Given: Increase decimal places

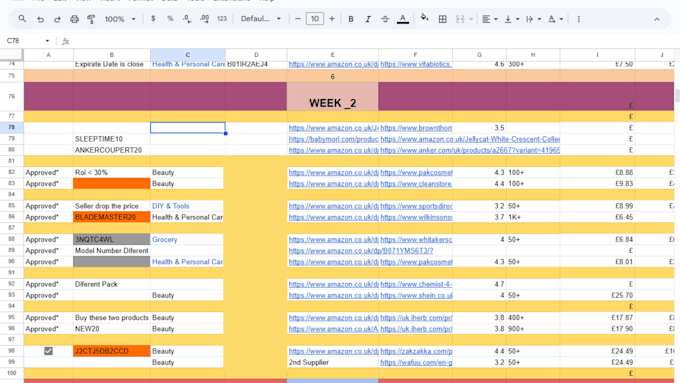Looking at the screenshot, I should coord(204,19).
